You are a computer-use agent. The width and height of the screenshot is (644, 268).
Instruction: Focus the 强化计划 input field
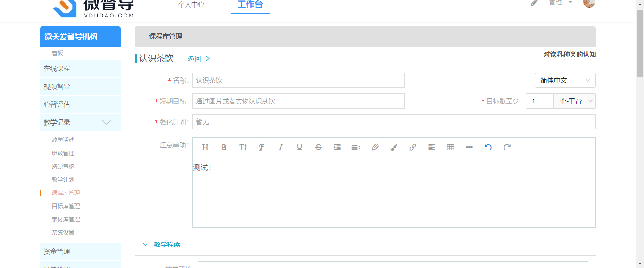point(394,122)
